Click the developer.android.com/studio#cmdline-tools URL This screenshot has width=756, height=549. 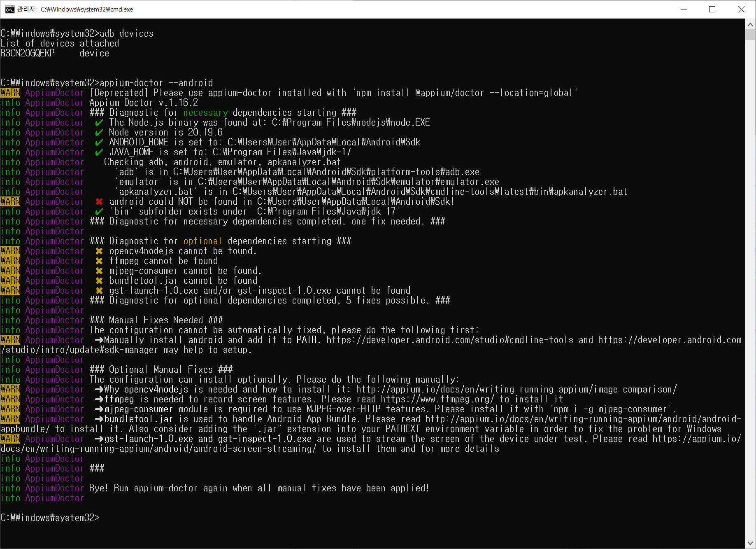coord(450,340)
